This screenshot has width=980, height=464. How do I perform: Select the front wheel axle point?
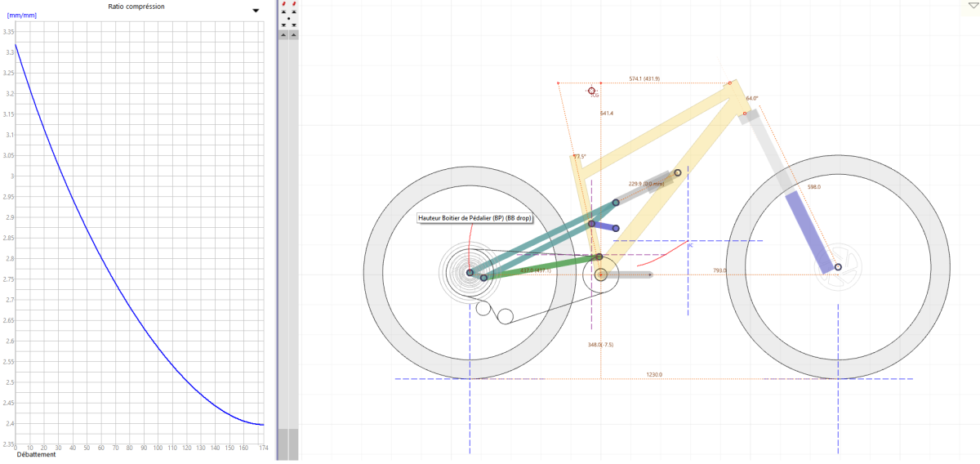point(838,267)
